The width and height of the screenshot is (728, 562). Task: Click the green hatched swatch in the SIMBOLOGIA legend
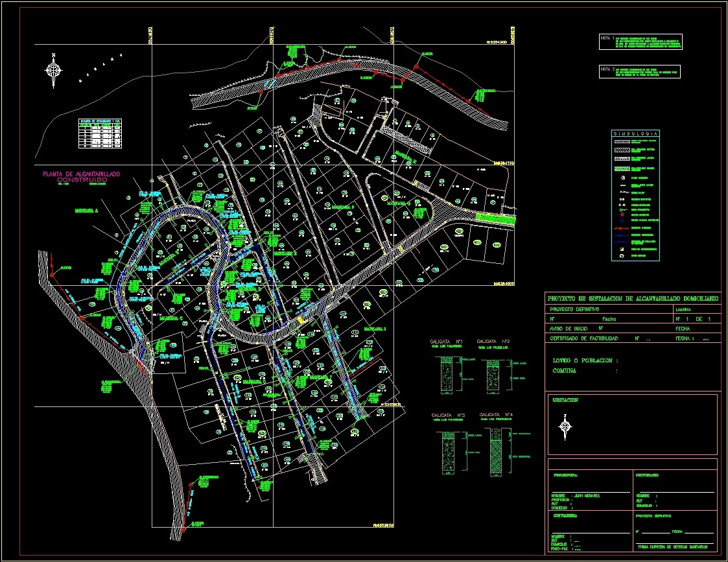[622, 168]
